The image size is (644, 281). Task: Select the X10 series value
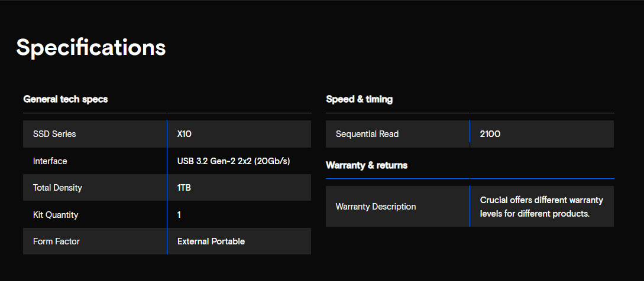pos(185,134)
